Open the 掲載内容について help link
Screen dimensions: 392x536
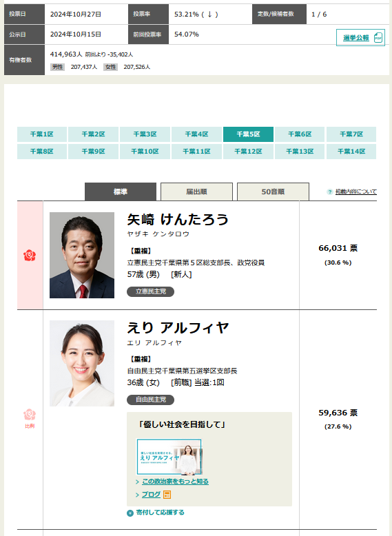click(355, 192)
